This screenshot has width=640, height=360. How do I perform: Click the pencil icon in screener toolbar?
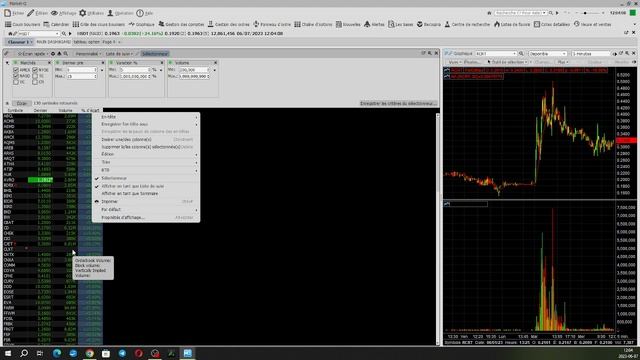click(7, 53)
